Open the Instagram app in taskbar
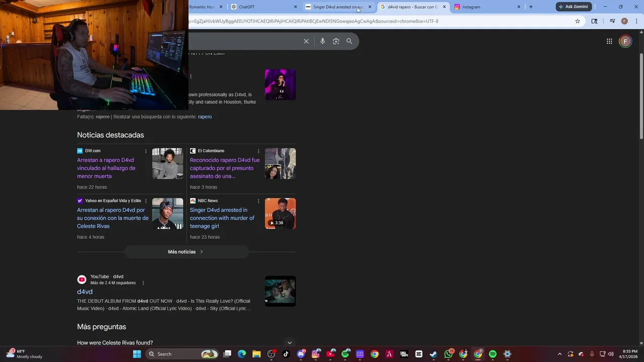The width and height of the screenshot is (644, 362). tap(316, 354)
